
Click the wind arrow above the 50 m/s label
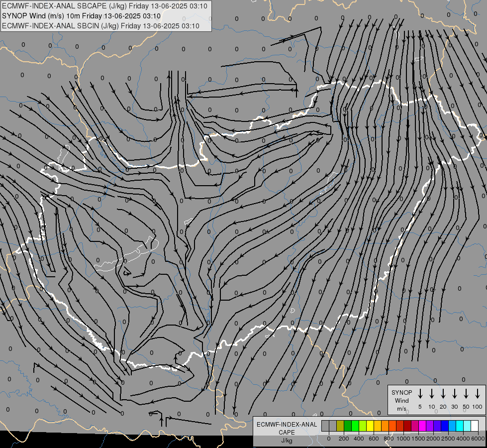(466, 394)
